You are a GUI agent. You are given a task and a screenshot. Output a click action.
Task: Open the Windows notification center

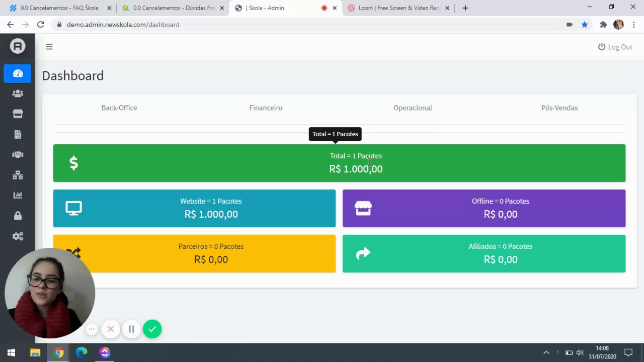(x=628, y=353)
